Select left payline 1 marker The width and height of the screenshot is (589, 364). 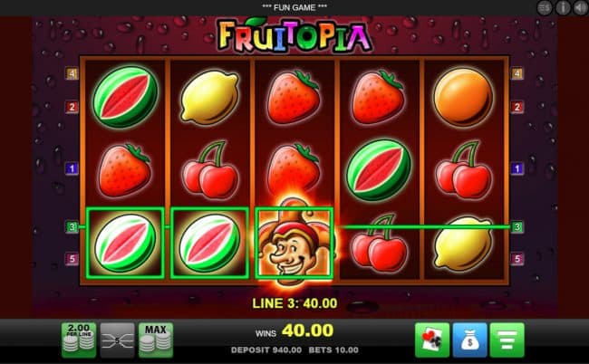(72, 168)
